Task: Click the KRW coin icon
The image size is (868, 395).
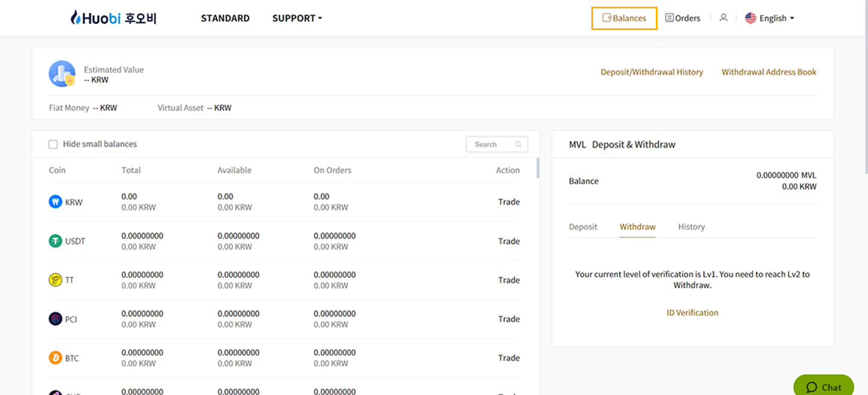Action: point(55,202)
